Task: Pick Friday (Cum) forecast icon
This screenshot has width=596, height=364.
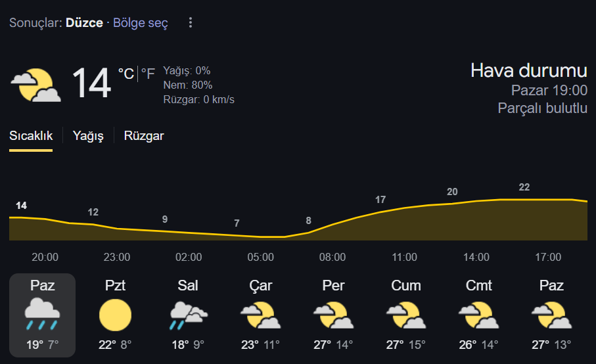Action: [x=406, y=315]
